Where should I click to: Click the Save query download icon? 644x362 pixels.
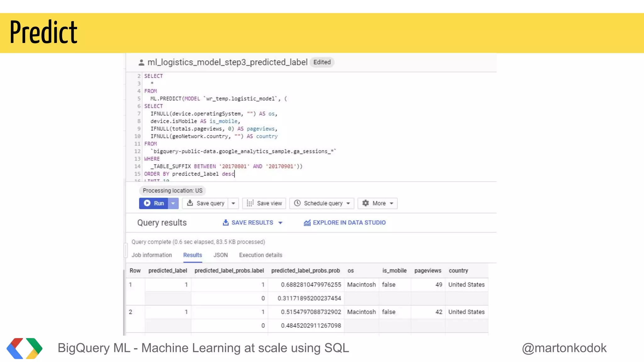click(190, 203)
